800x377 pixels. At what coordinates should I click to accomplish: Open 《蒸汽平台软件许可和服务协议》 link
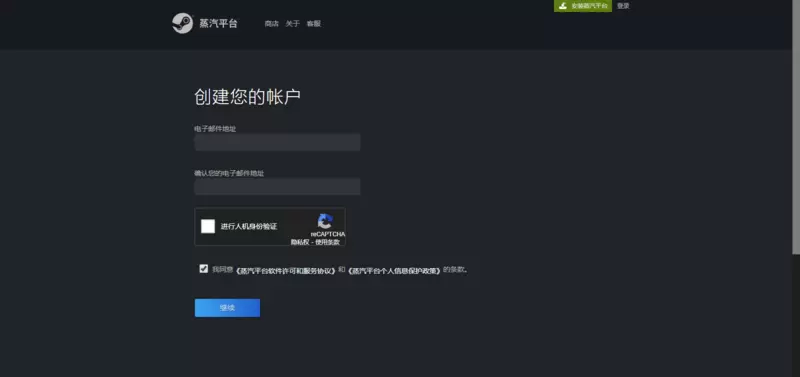(x=286, y=270)
